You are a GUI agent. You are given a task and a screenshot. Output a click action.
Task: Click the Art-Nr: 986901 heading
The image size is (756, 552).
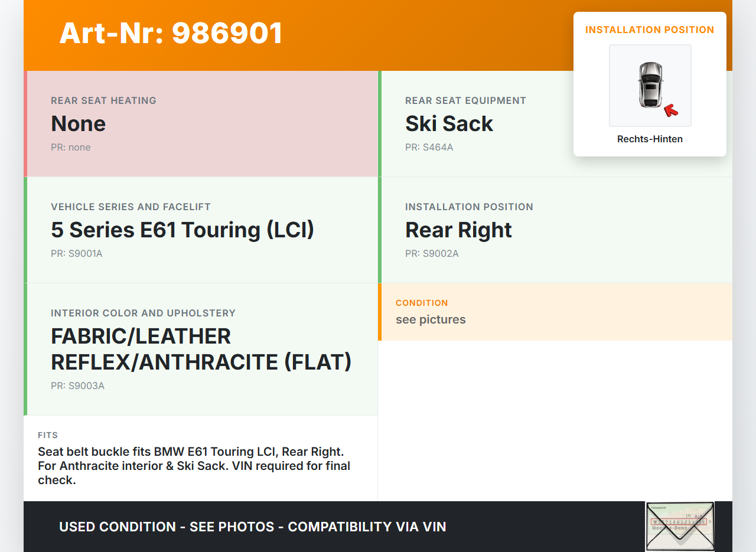(171, 33)
